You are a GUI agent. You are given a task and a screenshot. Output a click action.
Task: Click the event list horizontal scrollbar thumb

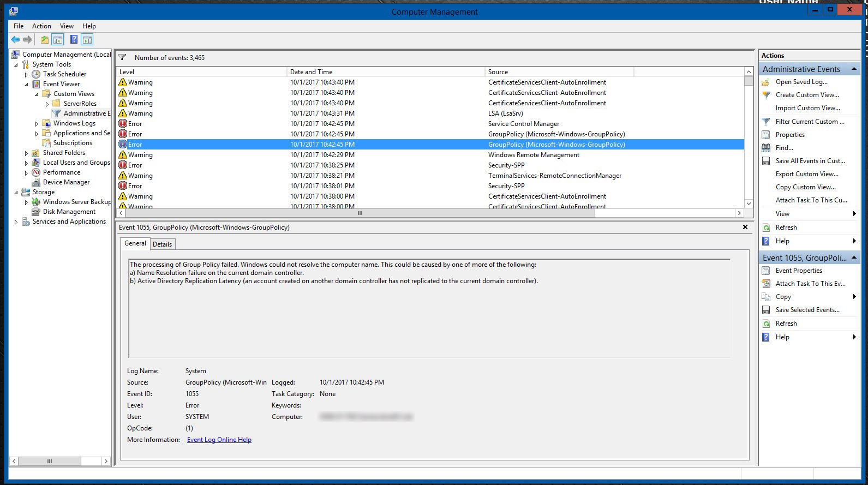360,213
